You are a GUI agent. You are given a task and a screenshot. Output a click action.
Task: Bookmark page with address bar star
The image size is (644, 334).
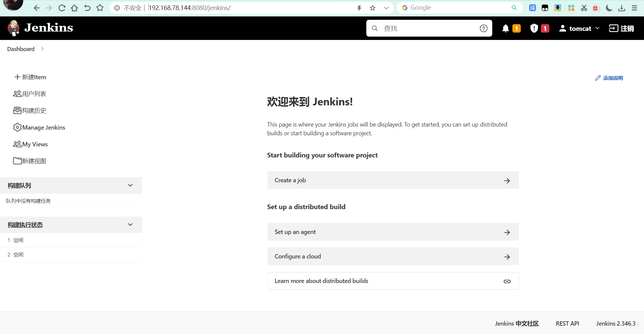coord(373,8)
